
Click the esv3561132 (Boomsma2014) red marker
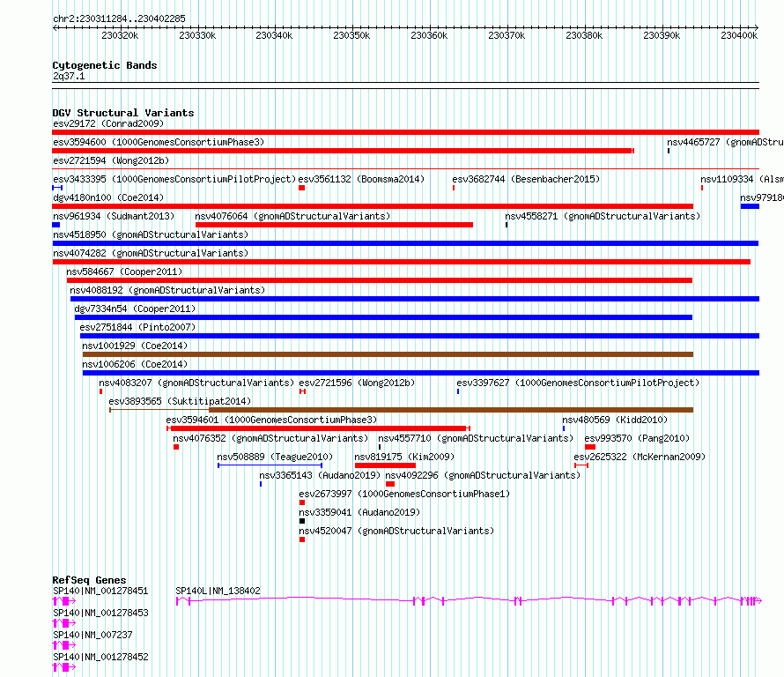pos(301,188)
